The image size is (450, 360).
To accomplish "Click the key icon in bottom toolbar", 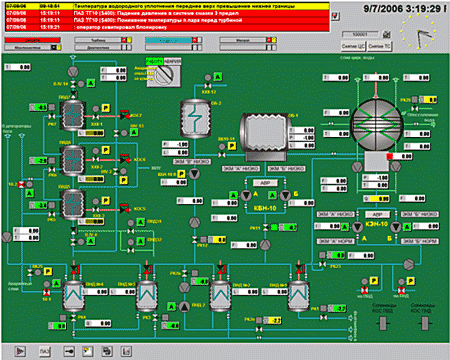I will click(x=69, y=351).
